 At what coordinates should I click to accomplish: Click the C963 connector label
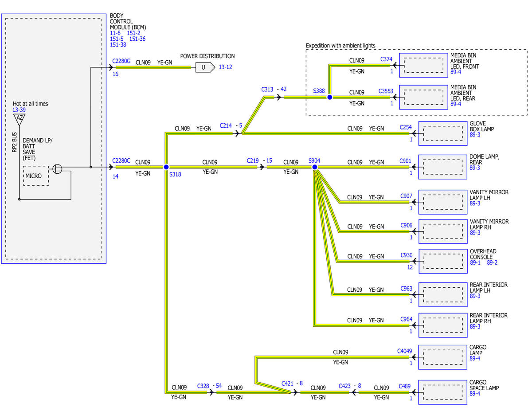click(407, 289)
